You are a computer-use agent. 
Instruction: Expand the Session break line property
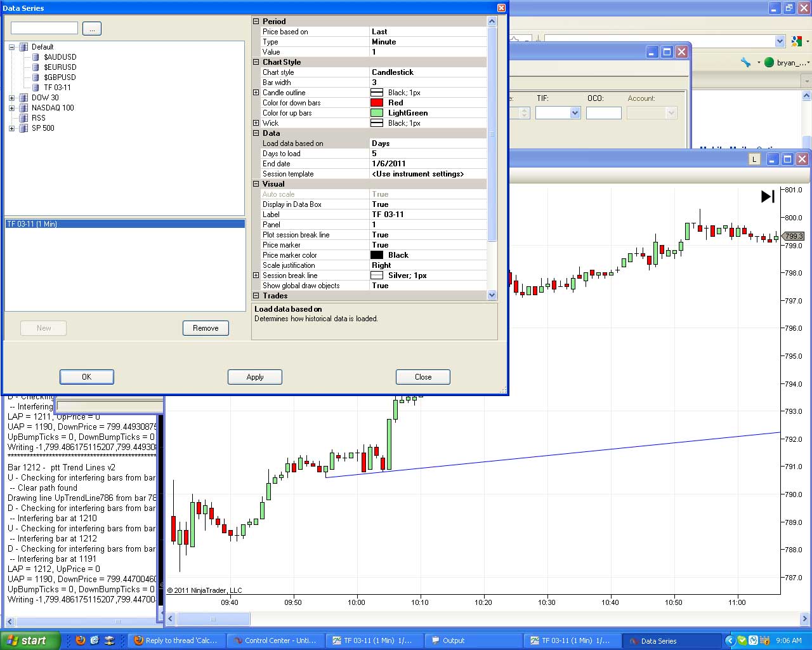[x=256, y=275]
